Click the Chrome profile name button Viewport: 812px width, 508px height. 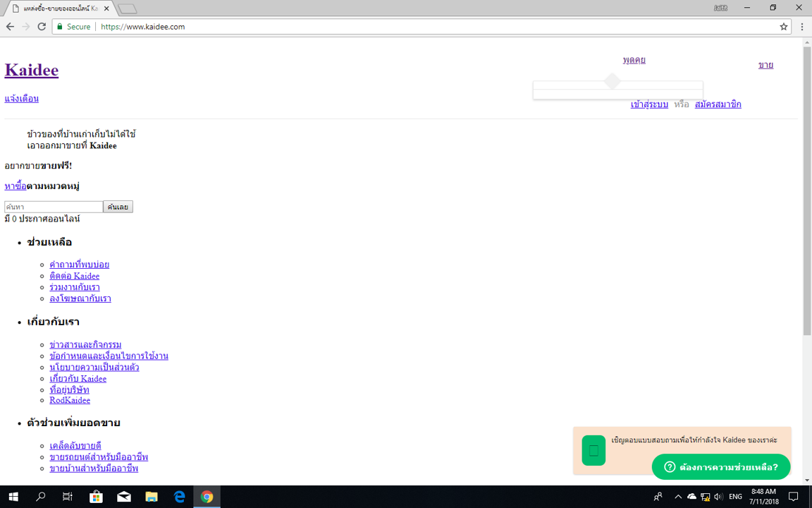pos(720,8)
